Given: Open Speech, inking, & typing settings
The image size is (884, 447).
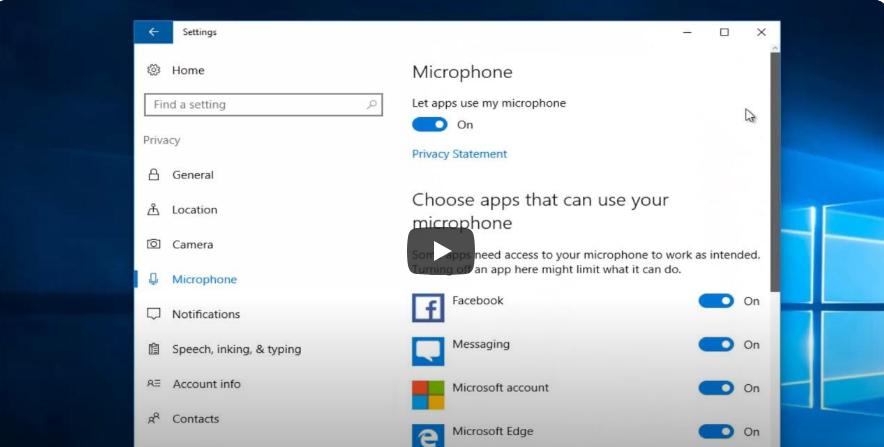Looking at the screenshot, I should coord(236,349).
